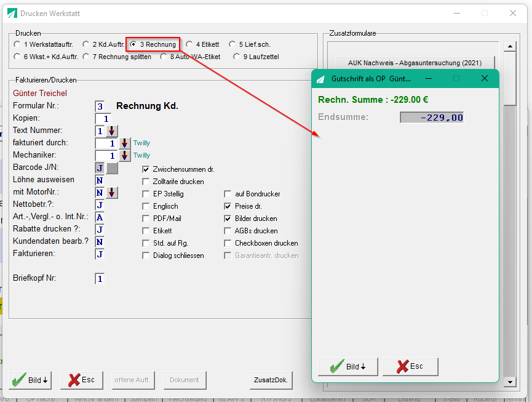Open the fakturiert durch dropdown arrow
Image resolution: width=532 pixels, height=402 pixels.
[124, 143]
